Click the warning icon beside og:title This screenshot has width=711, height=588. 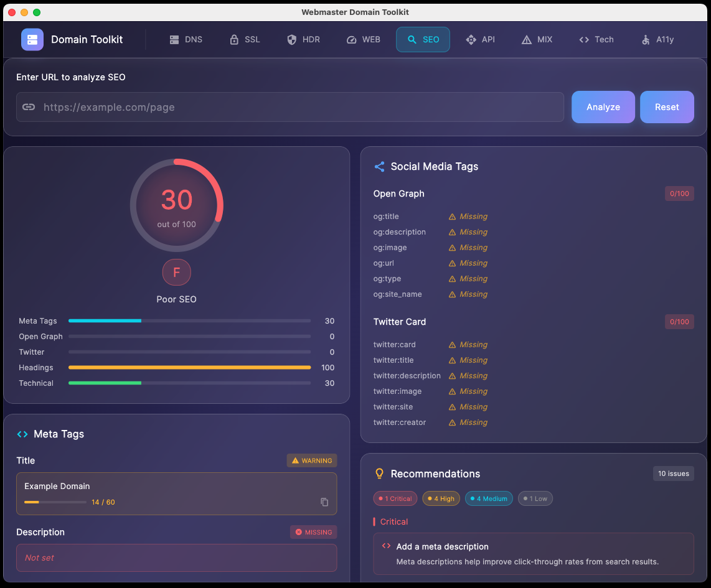(453, 217)
